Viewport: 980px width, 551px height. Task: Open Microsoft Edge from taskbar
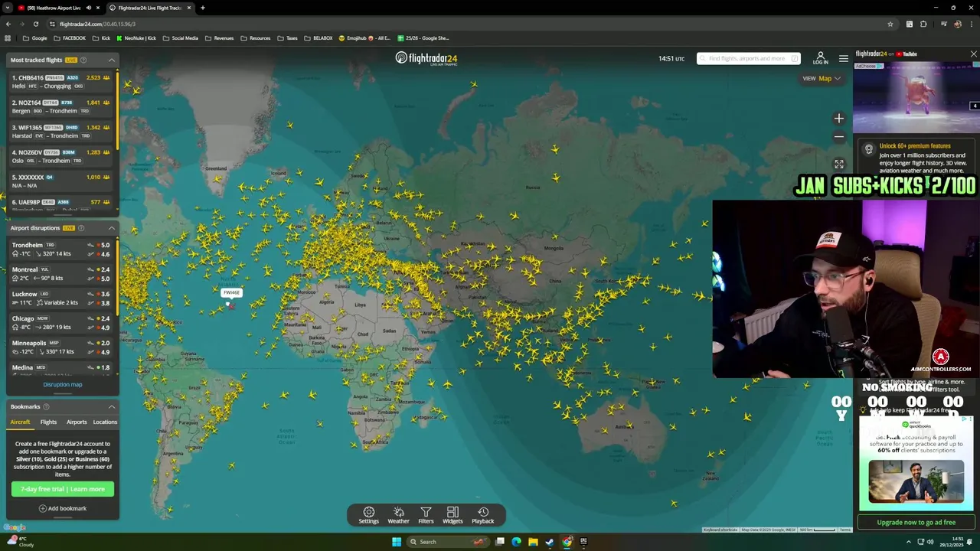(x=516, y=542)
